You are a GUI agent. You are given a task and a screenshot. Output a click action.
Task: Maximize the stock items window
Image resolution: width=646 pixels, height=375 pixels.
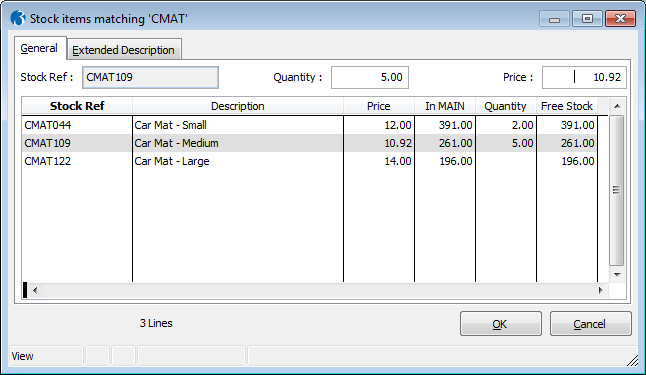[587, 19]
